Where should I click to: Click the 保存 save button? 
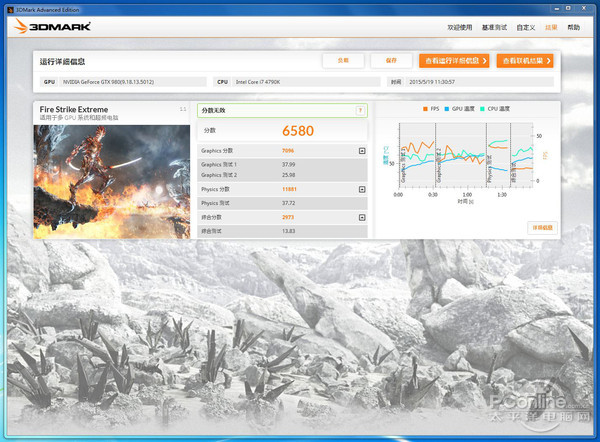click(391, 60)
